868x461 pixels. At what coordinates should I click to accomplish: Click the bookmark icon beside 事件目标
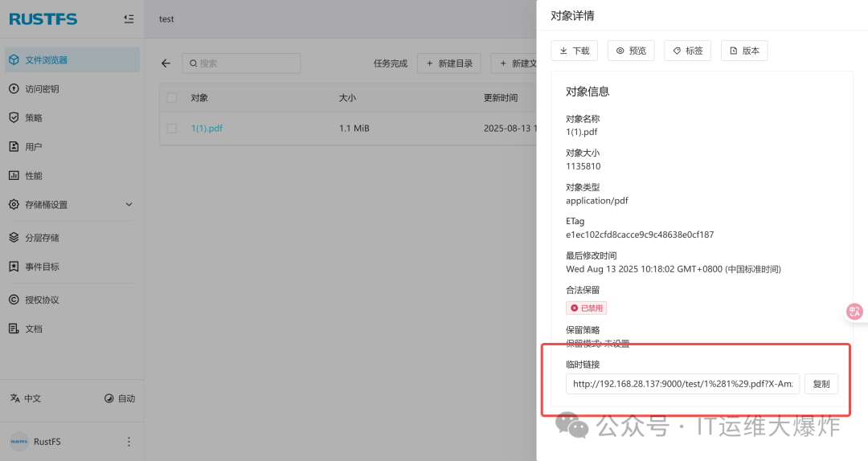(x=14, y=266)
